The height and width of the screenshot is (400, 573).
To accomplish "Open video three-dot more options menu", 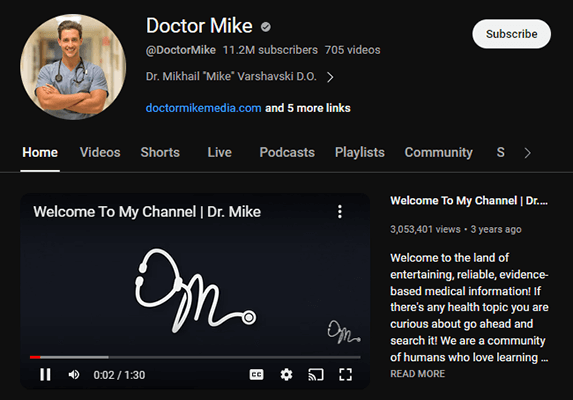I will [340, 212].
